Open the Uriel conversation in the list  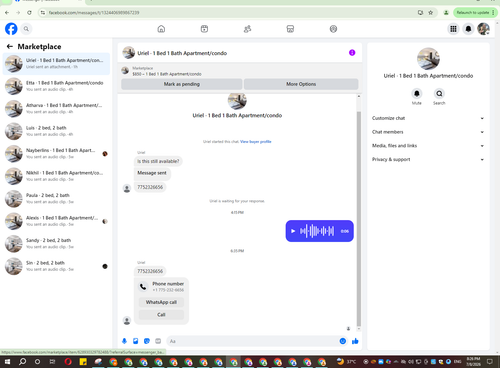pos(56,64)
